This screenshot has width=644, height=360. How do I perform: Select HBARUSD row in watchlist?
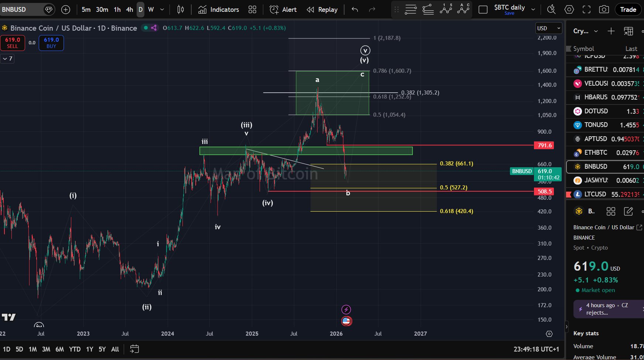point(605,97)
